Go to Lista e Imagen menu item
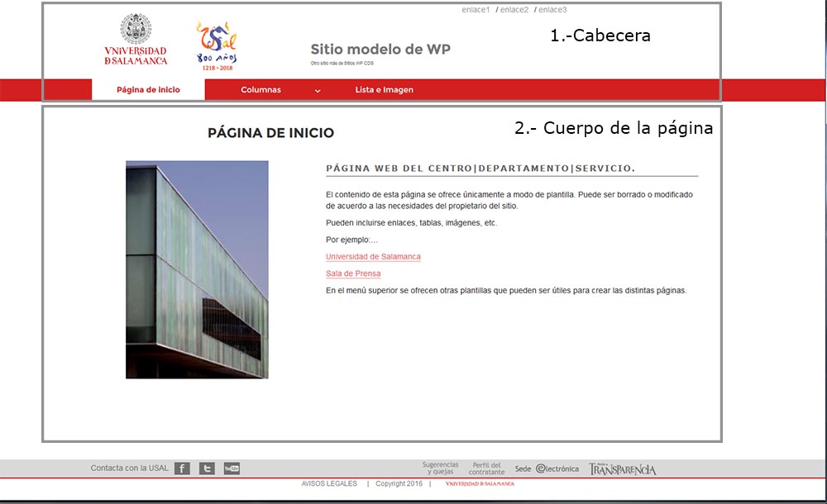 point(384,90)
